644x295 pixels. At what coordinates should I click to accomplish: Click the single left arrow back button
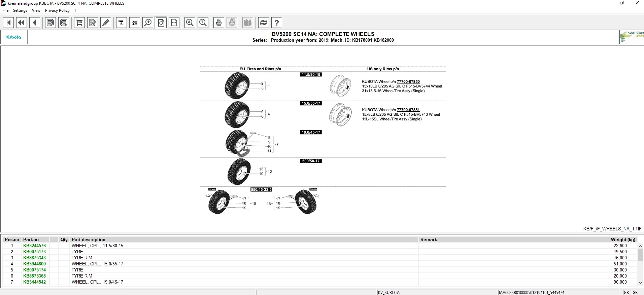tap(35, 23)
